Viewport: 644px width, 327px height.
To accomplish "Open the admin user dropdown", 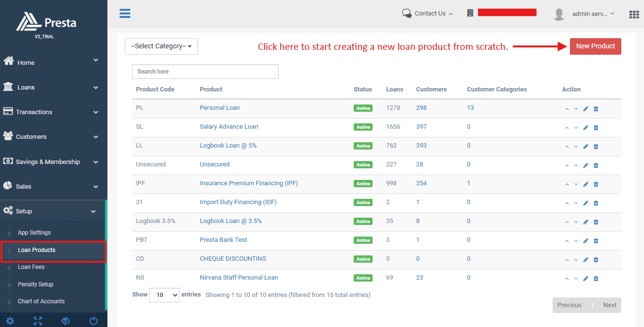I will (x=593, y=14).
